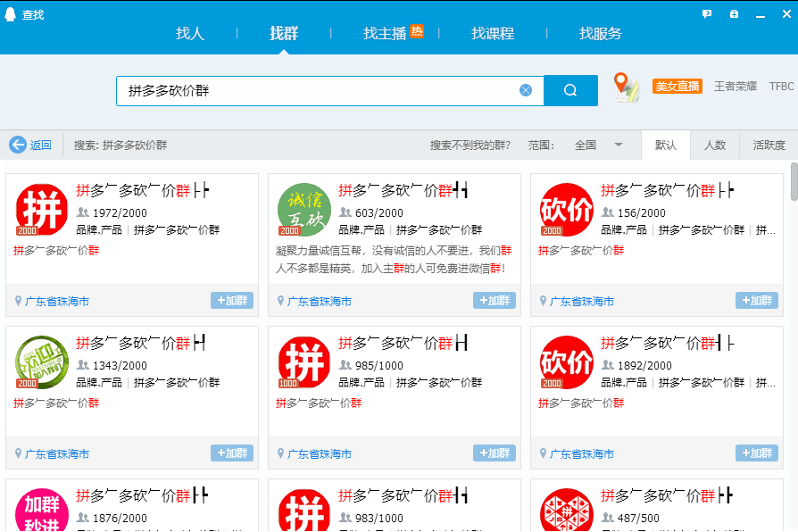This screenshot has width=798, height=532.
Task: Expand the 范围 全国 dropdown arrow
Action: tap(619, 145)
